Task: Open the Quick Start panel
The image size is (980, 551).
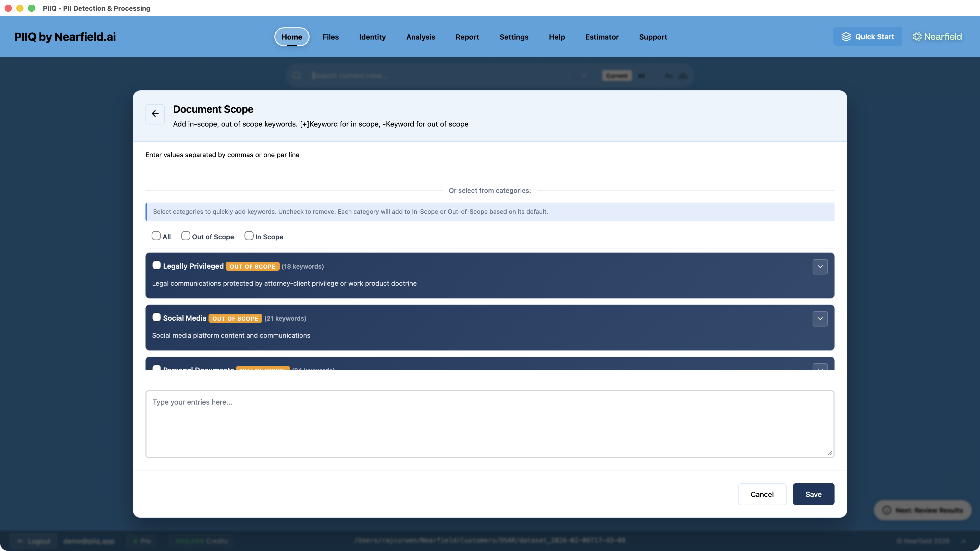Action: (867, 36)
